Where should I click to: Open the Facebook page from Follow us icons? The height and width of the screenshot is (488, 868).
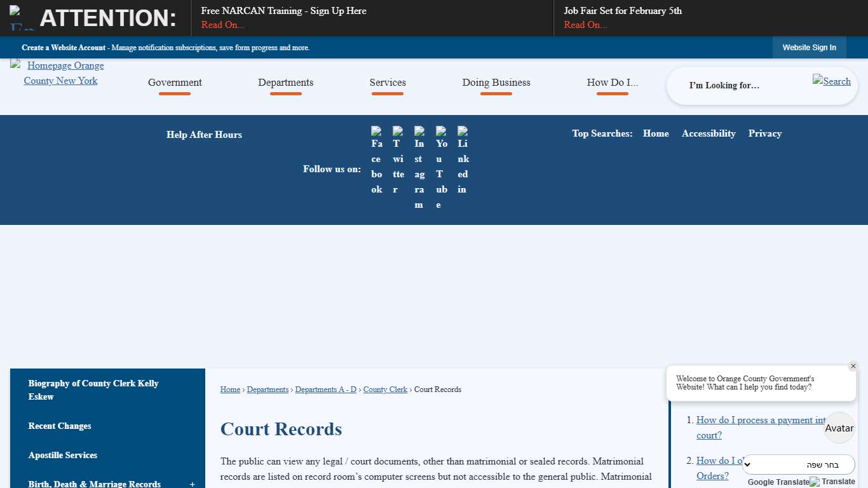(x=377, y=161)
